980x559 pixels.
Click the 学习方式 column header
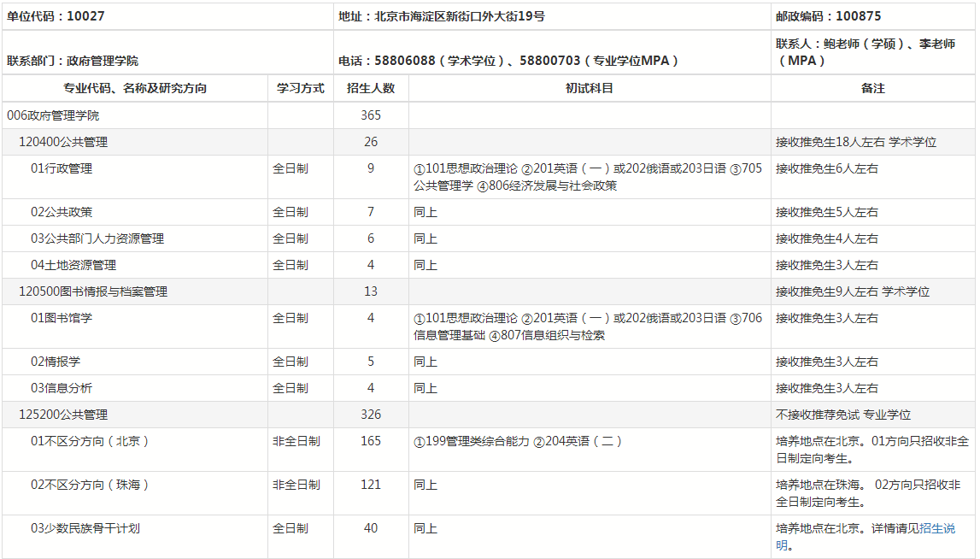301,88
